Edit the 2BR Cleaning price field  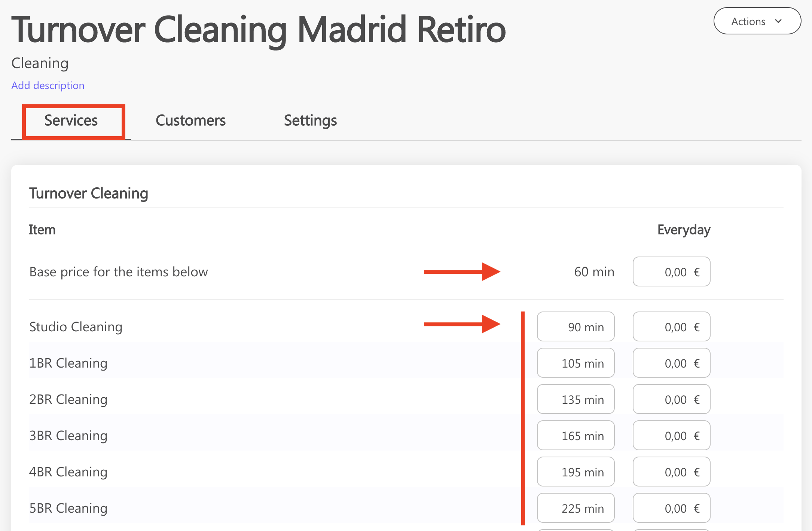coord(672,399)
